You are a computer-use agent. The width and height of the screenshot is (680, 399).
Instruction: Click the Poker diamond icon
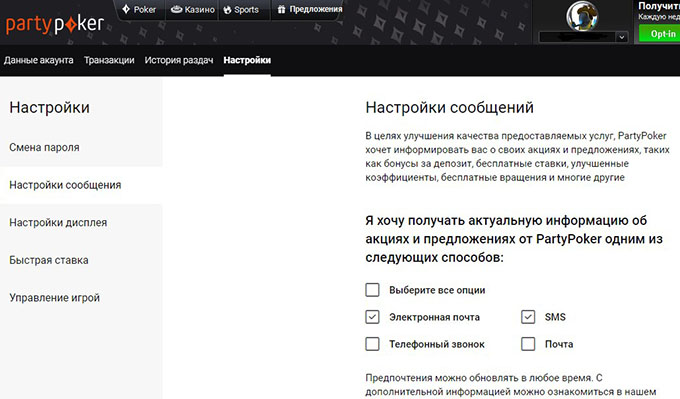pos(126,9)
